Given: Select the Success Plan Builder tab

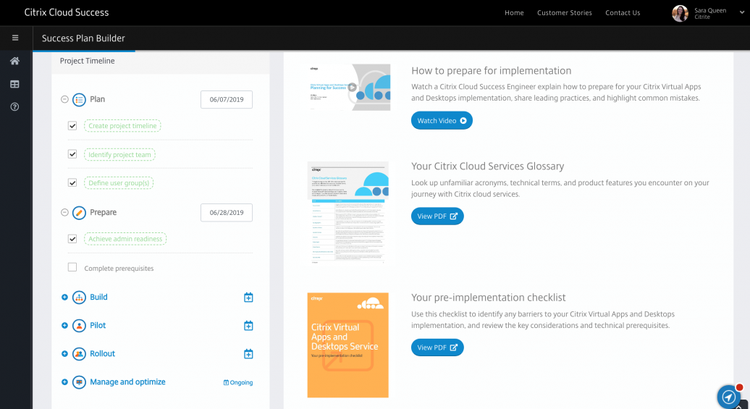Looking at the screenshot, I should [83, 38].
